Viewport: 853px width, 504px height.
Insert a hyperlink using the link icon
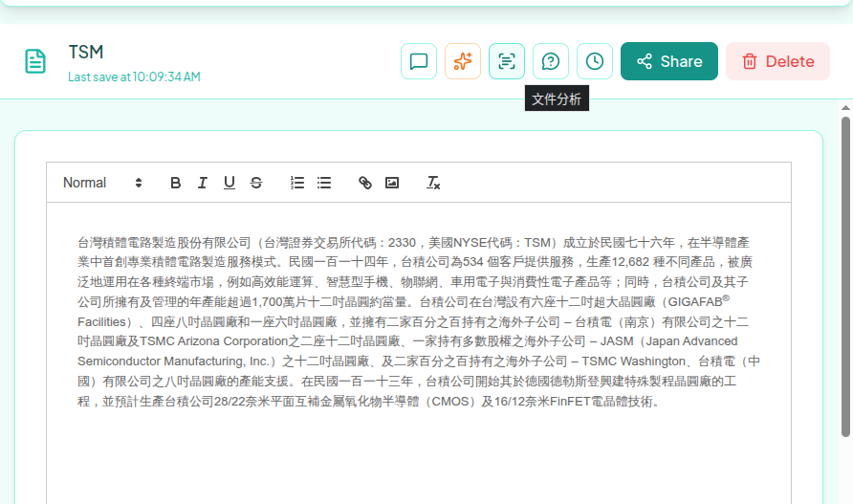(x=365, y=183)
